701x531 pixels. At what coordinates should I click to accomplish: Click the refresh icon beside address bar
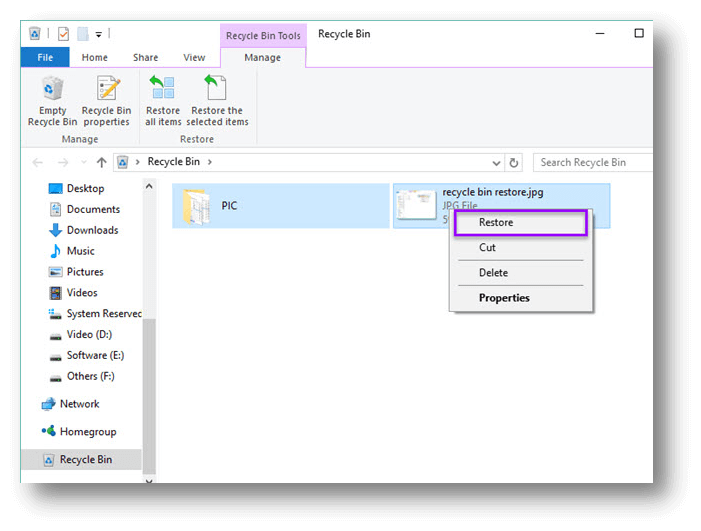[x=514, y=162]
